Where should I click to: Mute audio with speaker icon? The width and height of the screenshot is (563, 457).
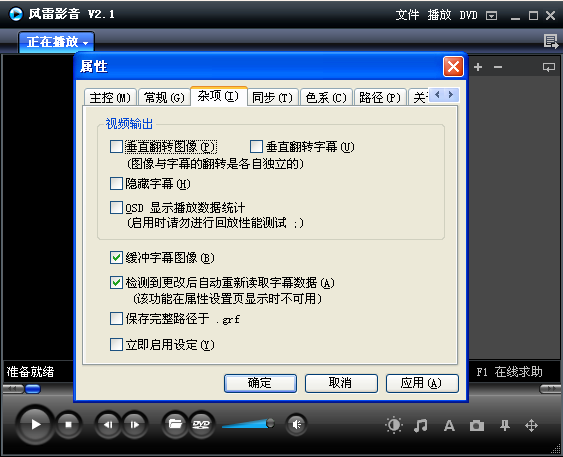[x=297, y=425]
